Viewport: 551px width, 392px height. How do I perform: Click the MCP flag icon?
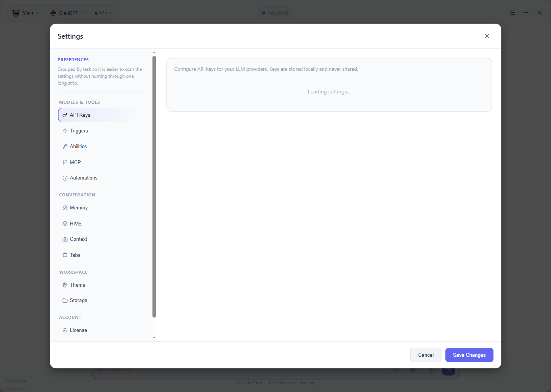pos(65,162)
